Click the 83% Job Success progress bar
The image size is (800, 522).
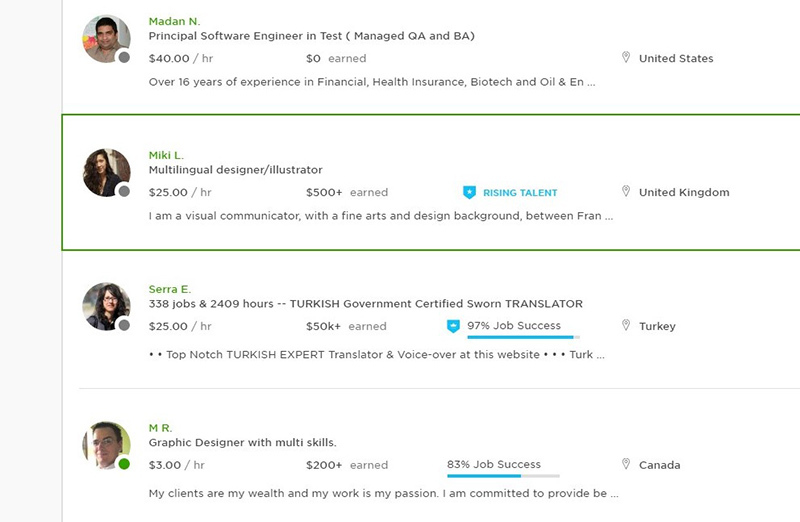503,476
